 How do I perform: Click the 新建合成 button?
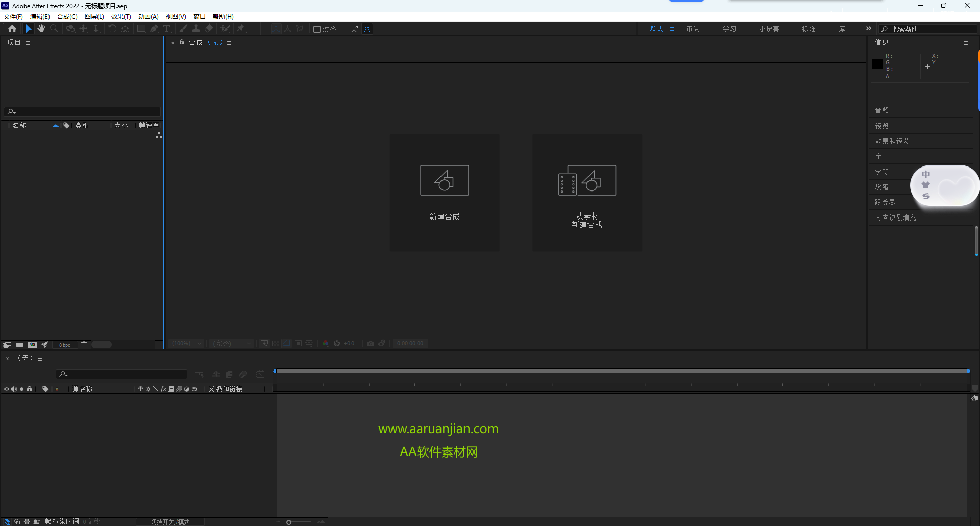coord(444,193)
